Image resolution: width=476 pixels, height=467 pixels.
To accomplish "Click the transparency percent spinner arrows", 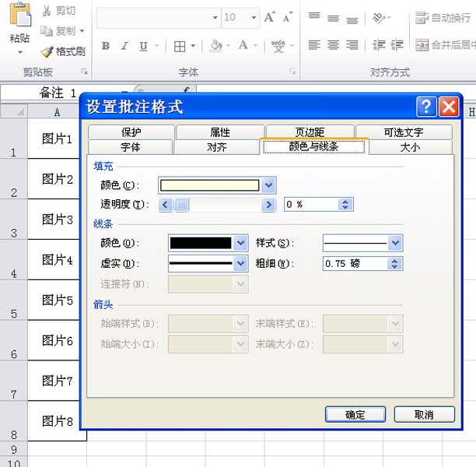I will (345, 204).
